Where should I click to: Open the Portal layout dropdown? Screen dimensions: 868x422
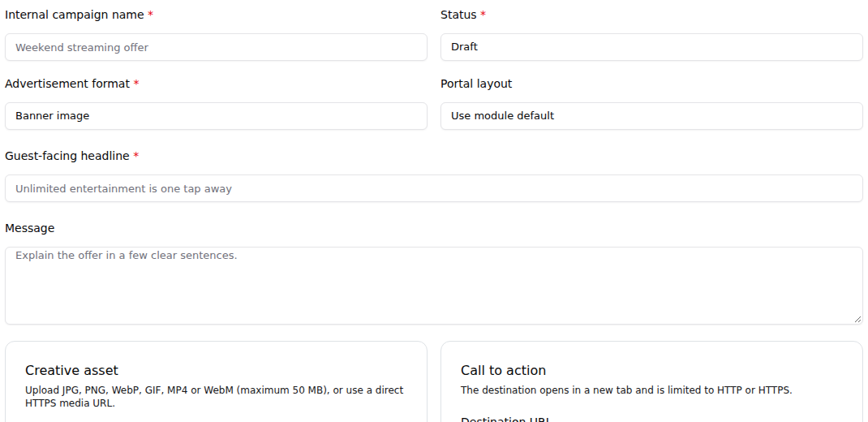pos(651,116)
